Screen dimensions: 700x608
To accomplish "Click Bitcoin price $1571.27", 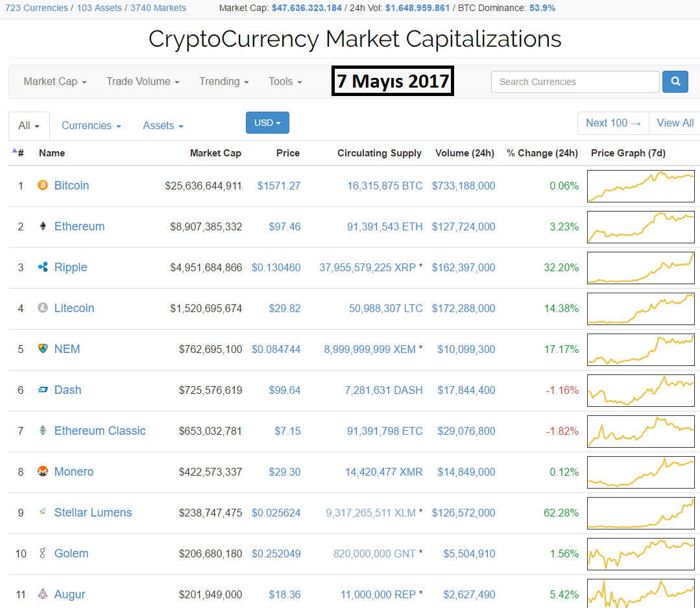I will click(x=279, y=186).
